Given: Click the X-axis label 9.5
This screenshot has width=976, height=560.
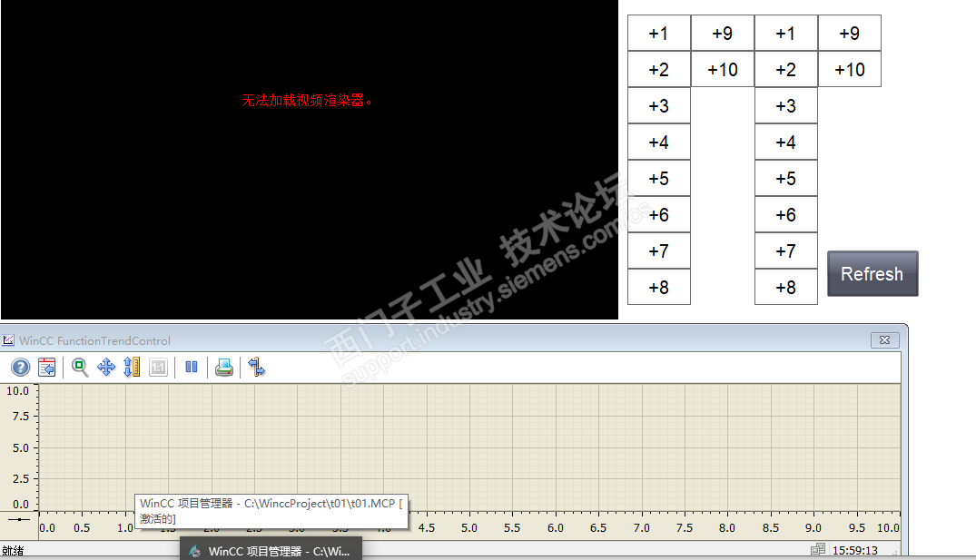Looking at the screenshot, I should (856, 527).
